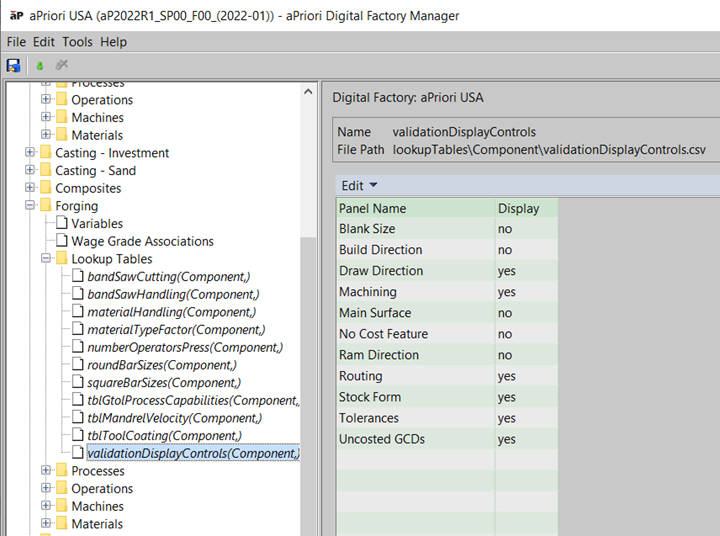Click the grayed tools toolbar icon
This screenshot has width=720, height=536.
tap(61, 65)
